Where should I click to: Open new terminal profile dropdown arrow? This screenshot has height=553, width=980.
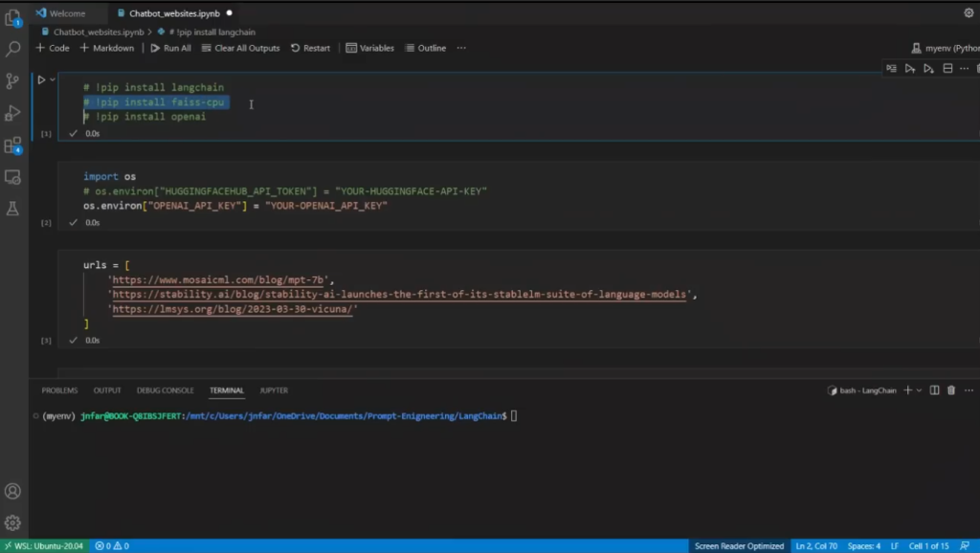[x=919, y=390]
